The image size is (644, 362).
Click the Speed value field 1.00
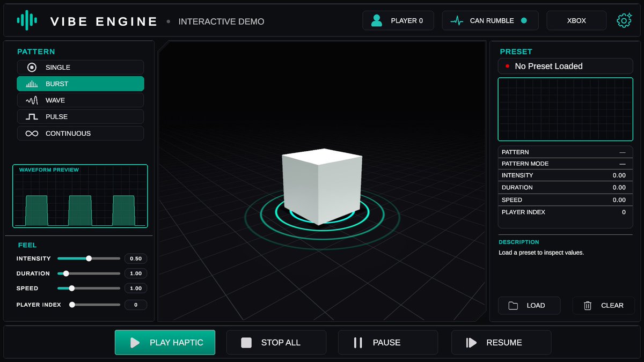pos(136,289)
